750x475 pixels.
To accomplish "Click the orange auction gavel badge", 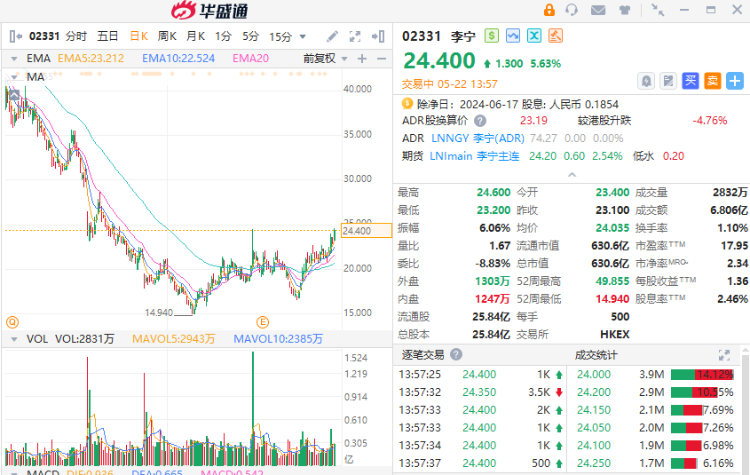I will tap(555, 35).
